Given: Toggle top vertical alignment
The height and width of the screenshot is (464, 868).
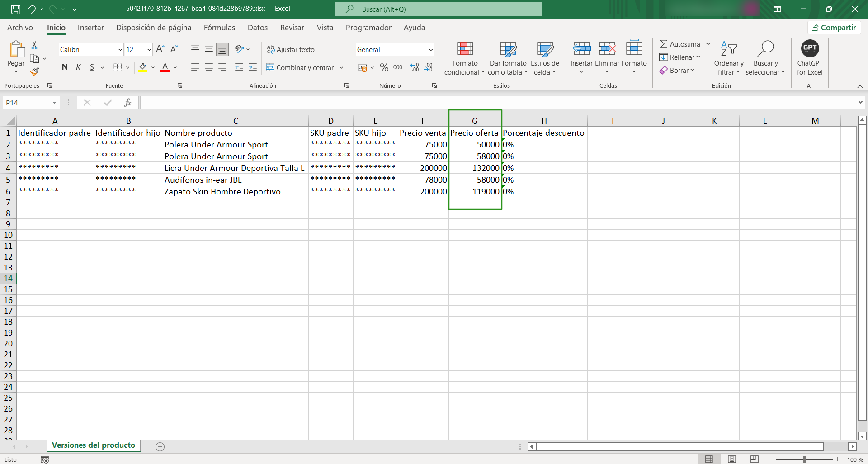Looking at the screenshot, I should pos(195,48).
